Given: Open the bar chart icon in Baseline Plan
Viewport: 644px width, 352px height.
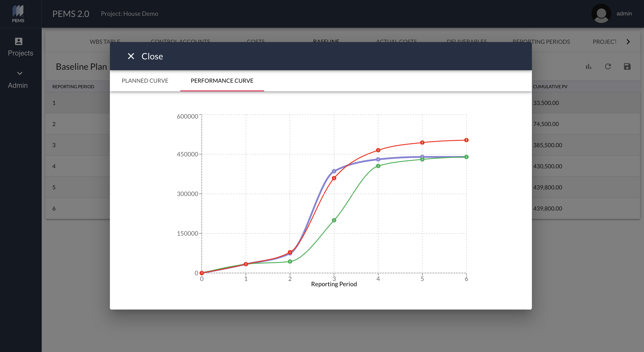Looking at the screenshot, I should pyautogui.click(x=588, y=66).
